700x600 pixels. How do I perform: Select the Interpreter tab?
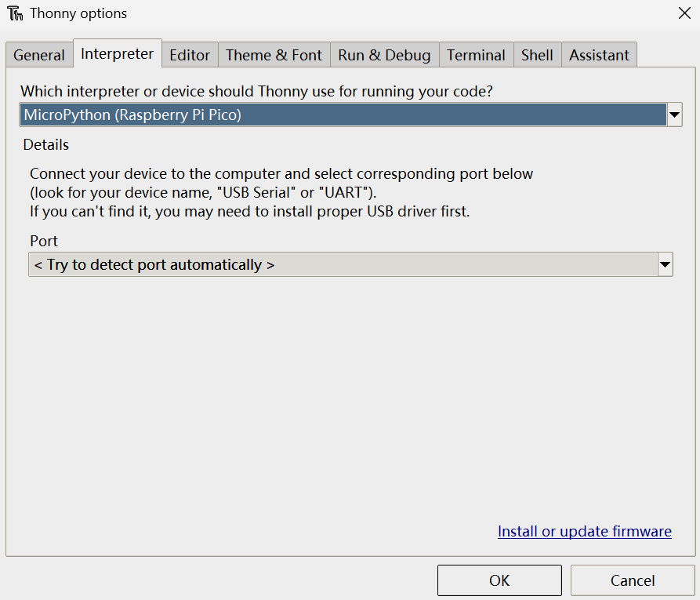pyautogui.click(x=118, y=54)
